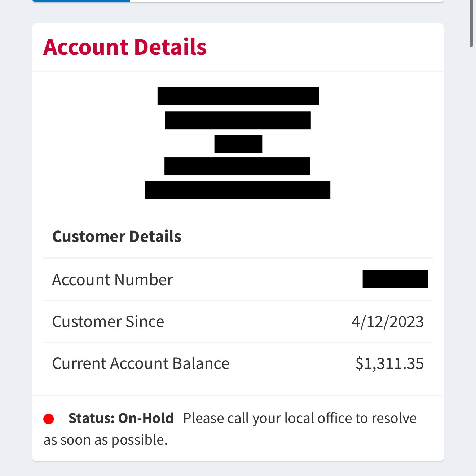Viewport: 476px width, 476px height.
Task: Select the Account Number label
Action: click(113, 280)
